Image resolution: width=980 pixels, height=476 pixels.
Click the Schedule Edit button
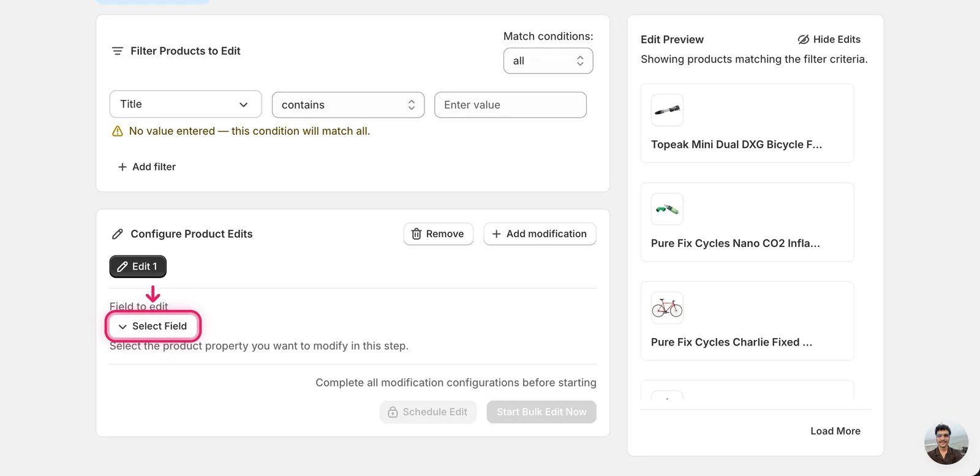coord(428,412)
